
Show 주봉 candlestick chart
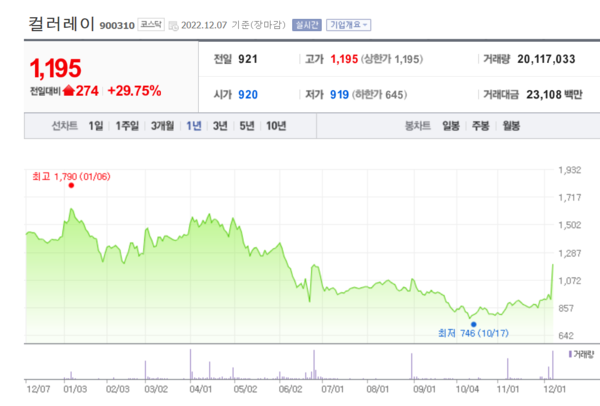[x=481, y=126]
